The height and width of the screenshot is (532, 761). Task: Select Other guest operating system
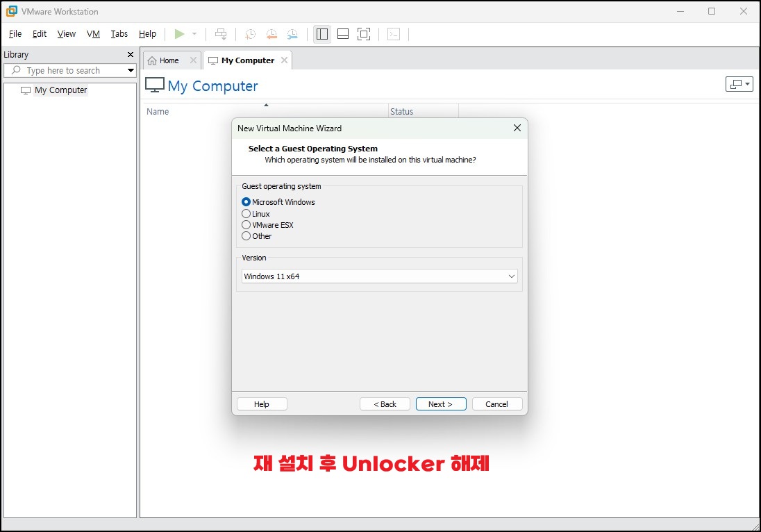pyautogui.click(x=246, y=236)
